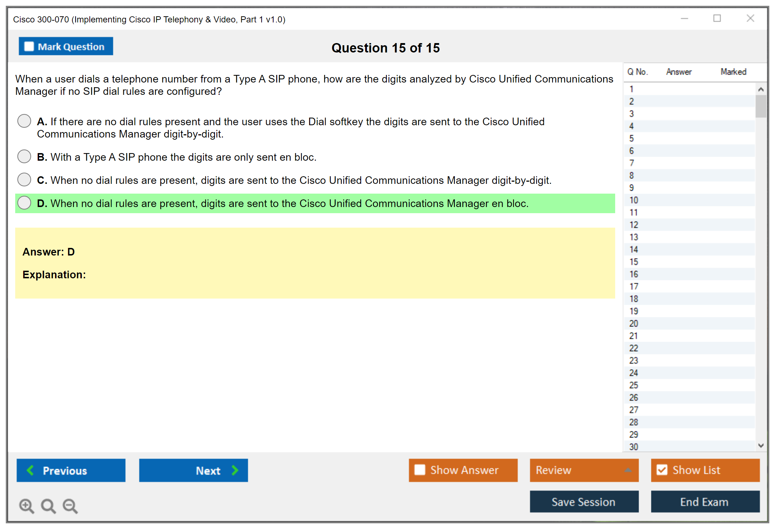This screenshot has width=778, height=532.
Task: Check the Mark Question checkbox
Action: click(29, 47)
